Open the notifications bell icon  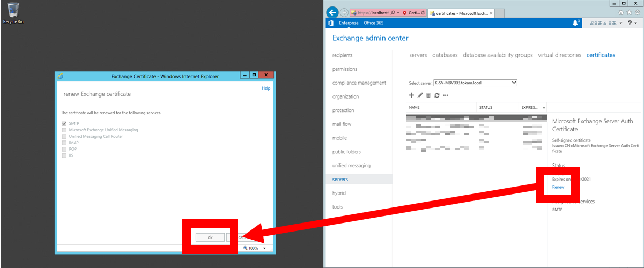point(575,23)
